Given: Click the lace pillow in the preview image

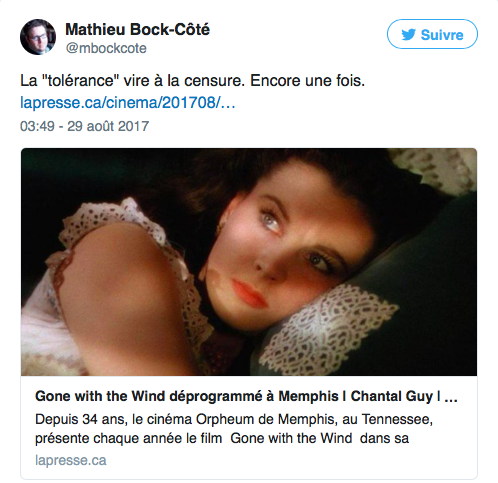Looking at the screenshot, I should (330, 330).
